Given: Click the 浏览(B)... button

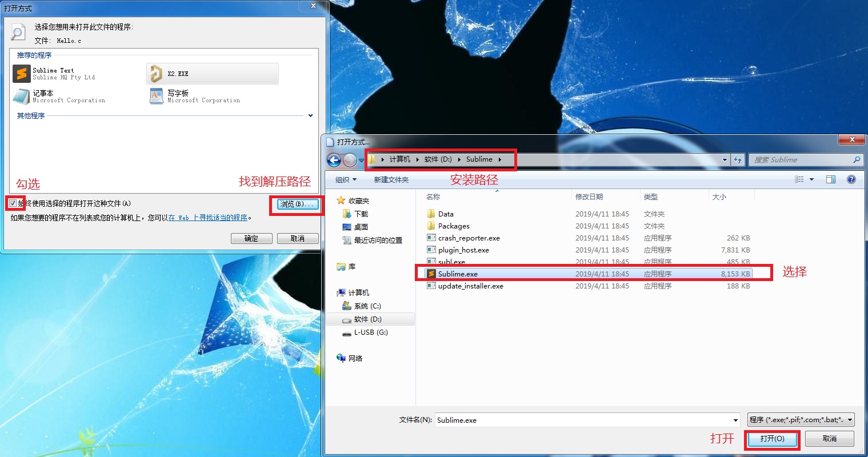Looking at the screenshot, I should point(297,204).
